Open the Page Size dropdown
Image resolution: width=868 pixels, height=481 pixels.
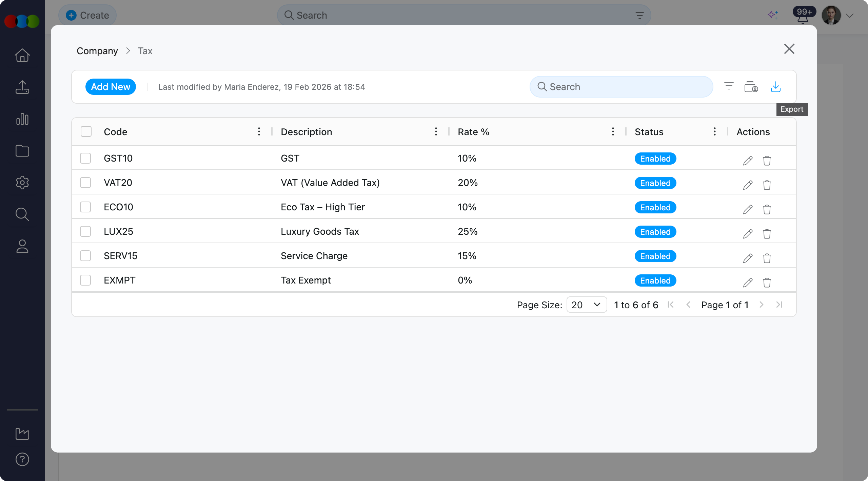coord(587,305)
